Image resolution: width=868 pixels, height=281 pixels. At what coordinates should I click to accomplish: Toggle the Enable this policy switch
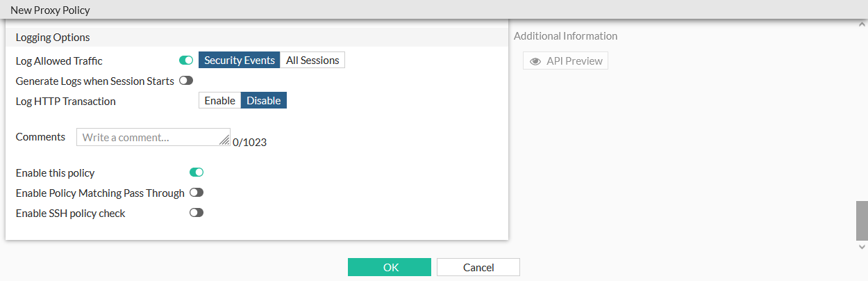(197, 172)
